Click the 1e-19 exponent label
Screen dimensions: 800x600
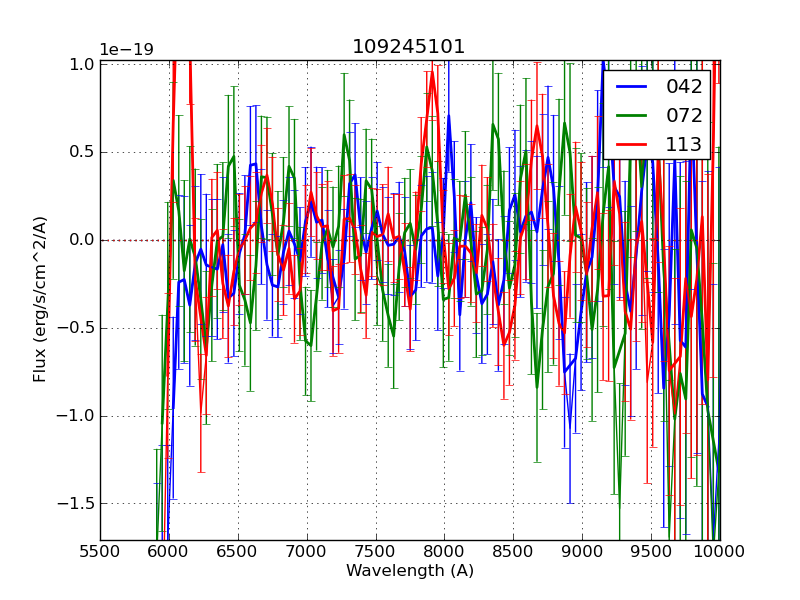pyautogui.click(x=127, y=50)
